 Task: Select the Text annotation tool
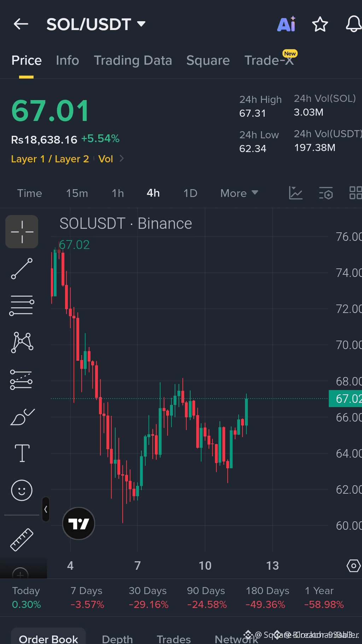tap(22, 453)
